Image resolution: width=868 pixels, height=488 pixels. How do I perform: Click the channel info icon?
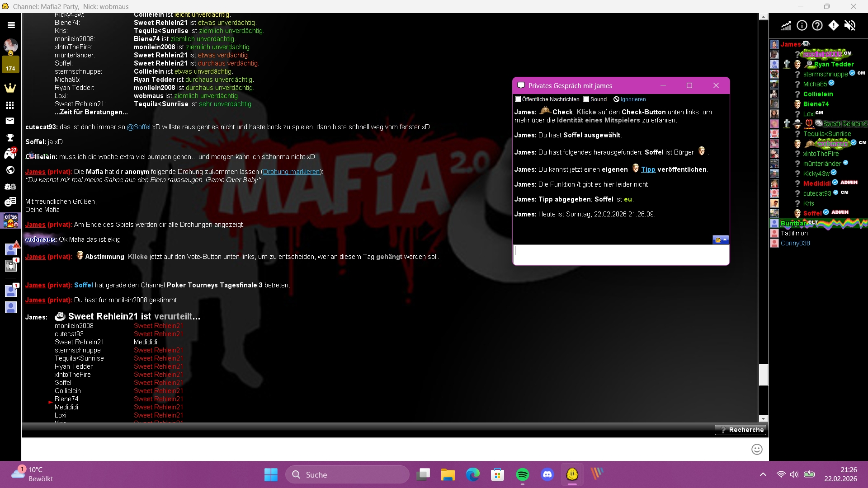click(802, 25)
